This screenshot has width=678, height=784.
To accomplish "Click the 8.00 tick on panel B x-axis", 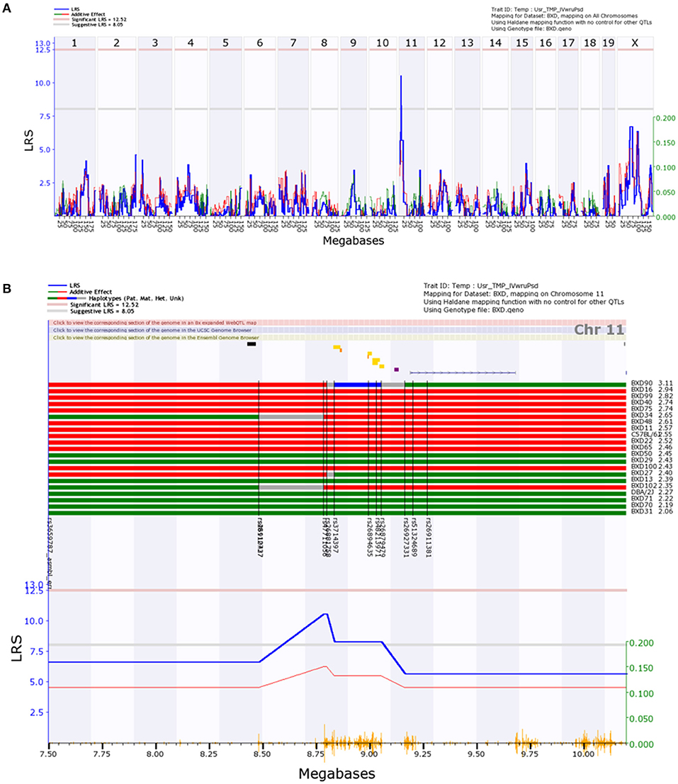I will click(155, 754).
